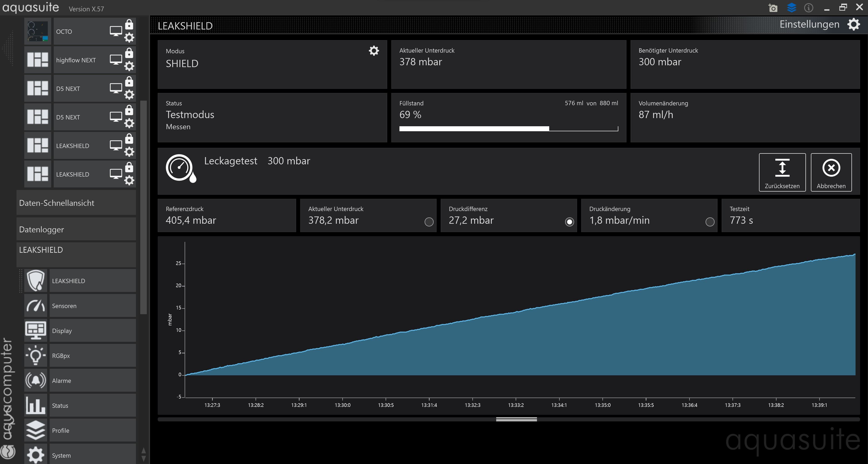Click the RGBpx light bulb icon
The height and width of the screenshot is (464, 868).
coord(36,355)
